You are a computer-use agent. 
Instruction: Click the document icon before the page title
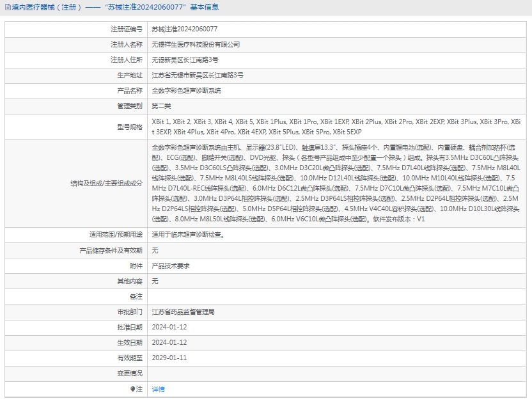(7, 8)
